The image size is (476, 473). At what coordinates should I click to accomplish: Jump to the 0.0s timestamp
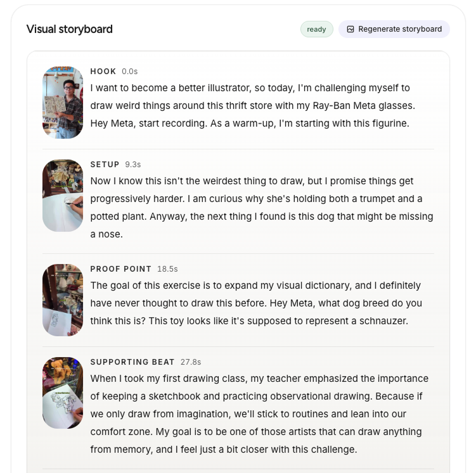(130, 72)
